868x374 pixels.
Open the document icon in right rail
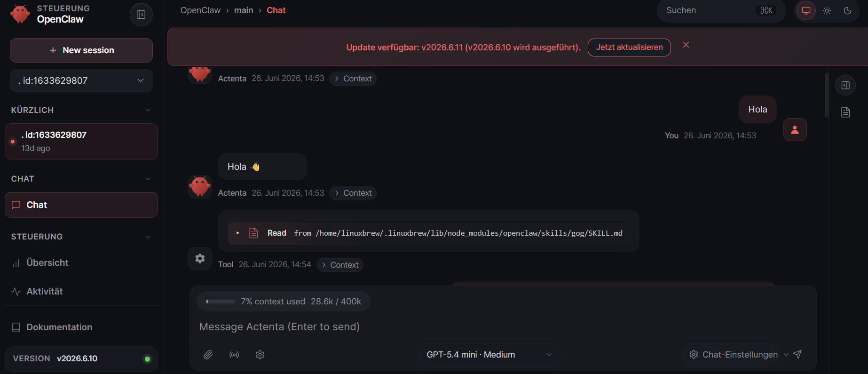(x=845, y=112)
